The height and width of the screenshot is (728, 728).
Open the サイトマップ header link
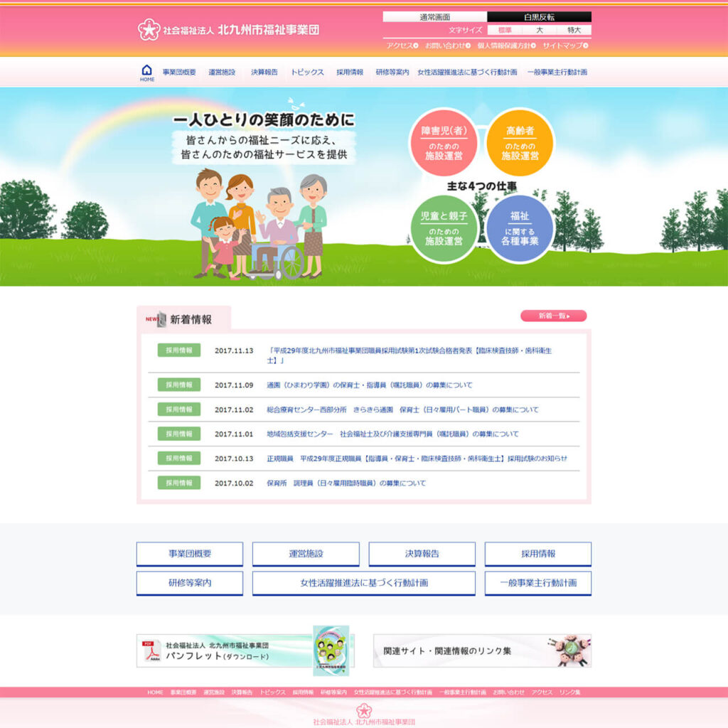click(565, 45)
